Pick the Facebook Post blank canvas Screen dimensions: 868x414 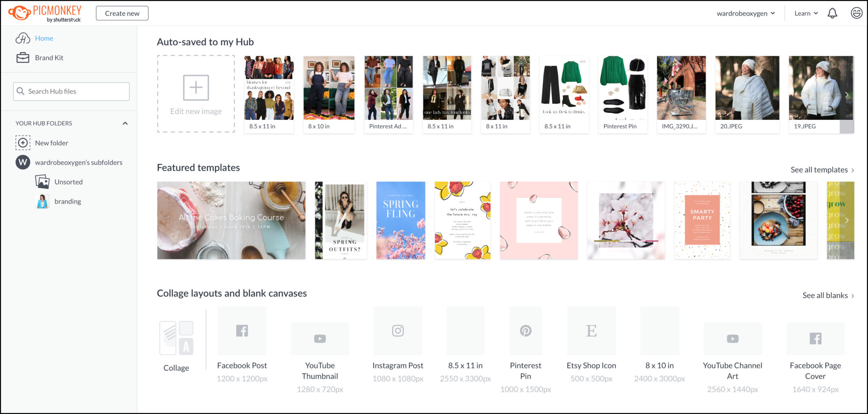click(242, 331)
